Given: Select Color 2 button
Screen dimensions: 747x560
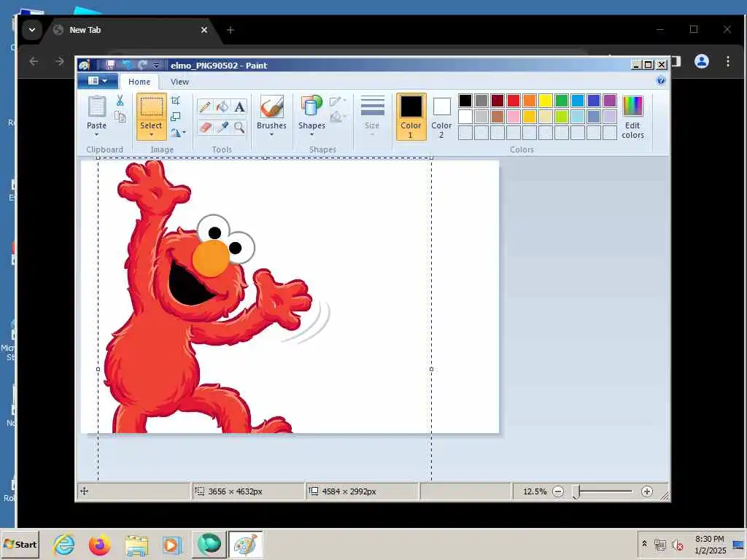Looking at the screenshot, I should tap(441, 117).
